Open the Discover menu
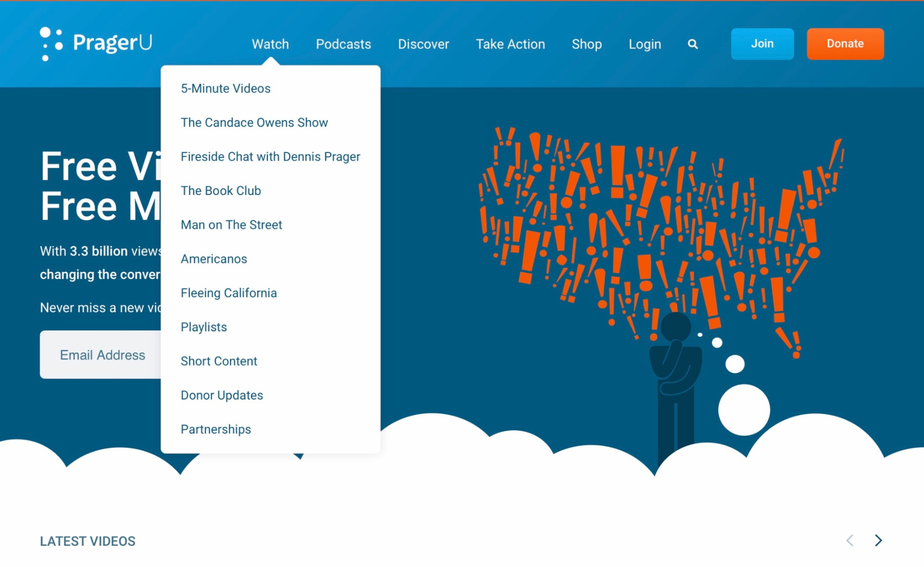The width and height of the screenshot is (924, 567). pyautogui.click(x=423, y=44)
